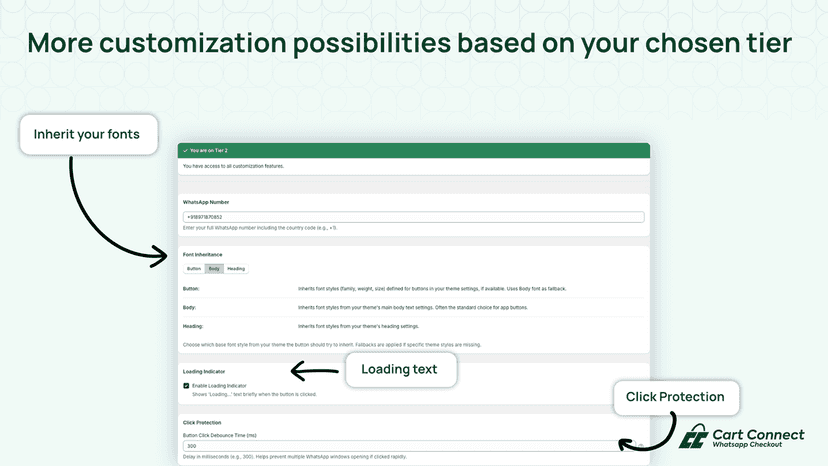The image size is (828, 466).
Task: Select the Button font inheritance option
Action: click(194, 269)
